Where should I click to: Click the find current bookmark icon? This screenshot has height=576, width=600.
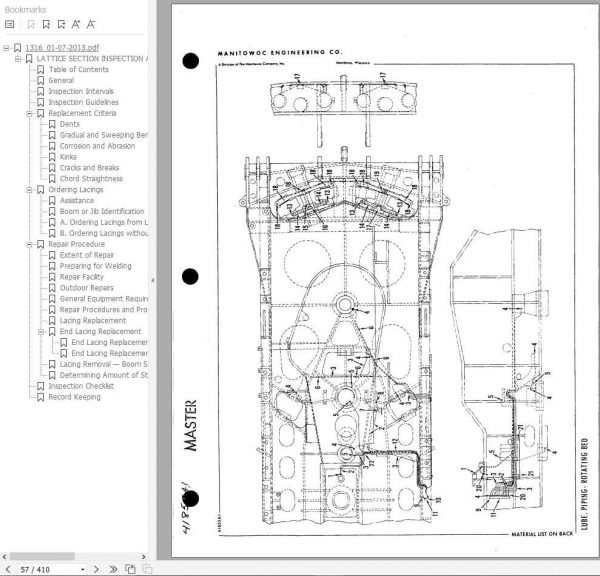[61, 24]
